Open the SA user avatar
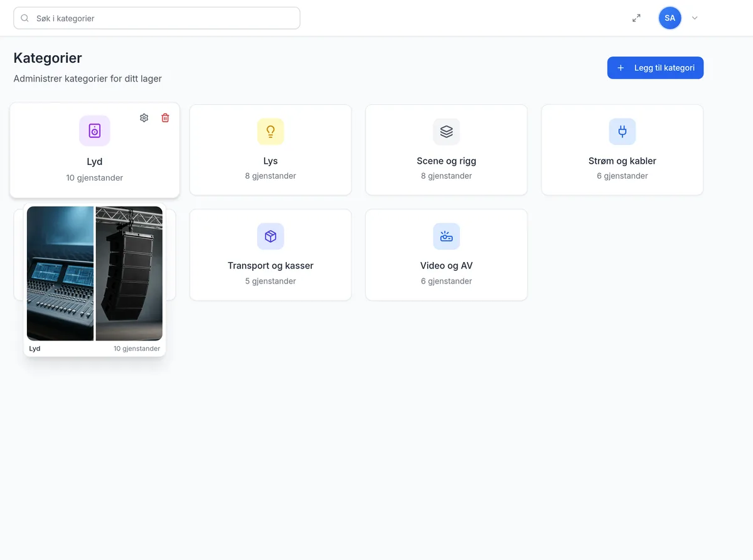The image size is (753, 560). click(670, 18)
